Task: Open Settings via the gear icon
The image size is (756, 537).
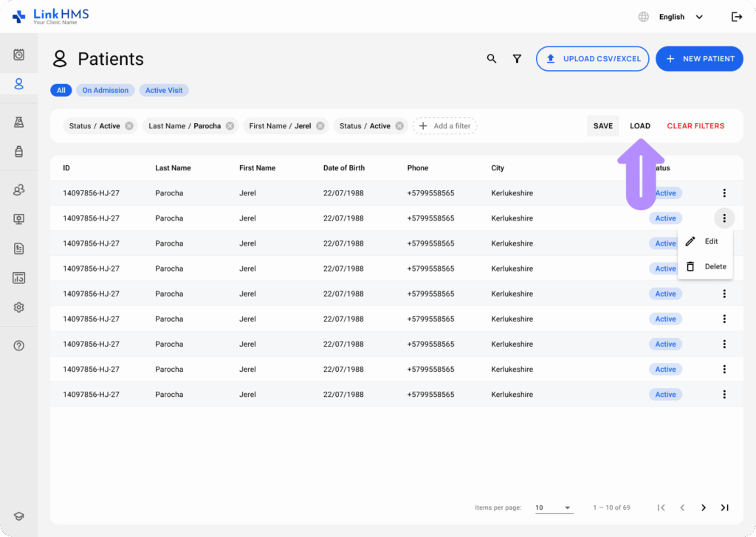Action: [18, 307]
